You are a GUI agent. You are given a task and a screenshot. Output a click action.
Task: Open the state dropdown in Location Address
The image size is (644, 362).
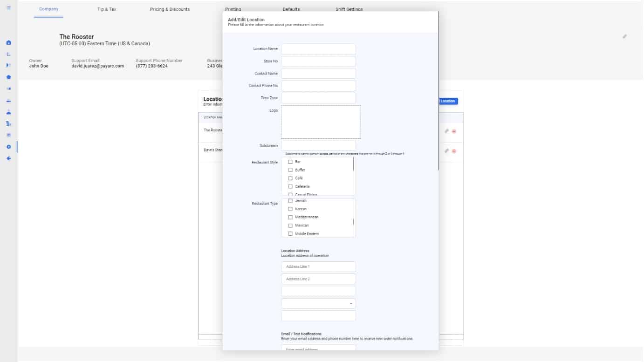coord(318,303)
